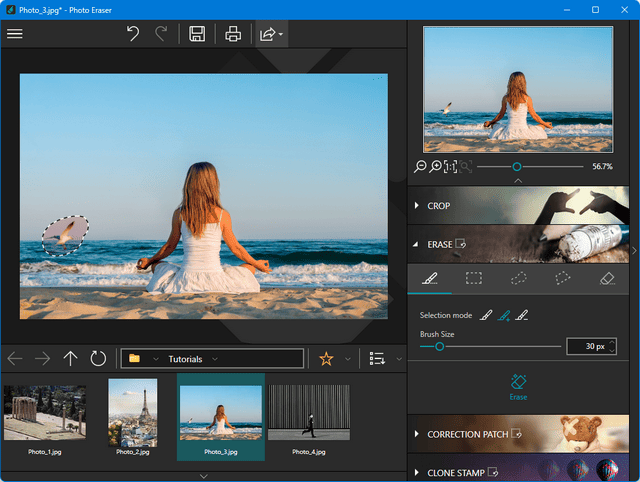The height and width of the screenshot is (482, 640).
Task: Adjust the Brush Size slider
Action: 439,346
